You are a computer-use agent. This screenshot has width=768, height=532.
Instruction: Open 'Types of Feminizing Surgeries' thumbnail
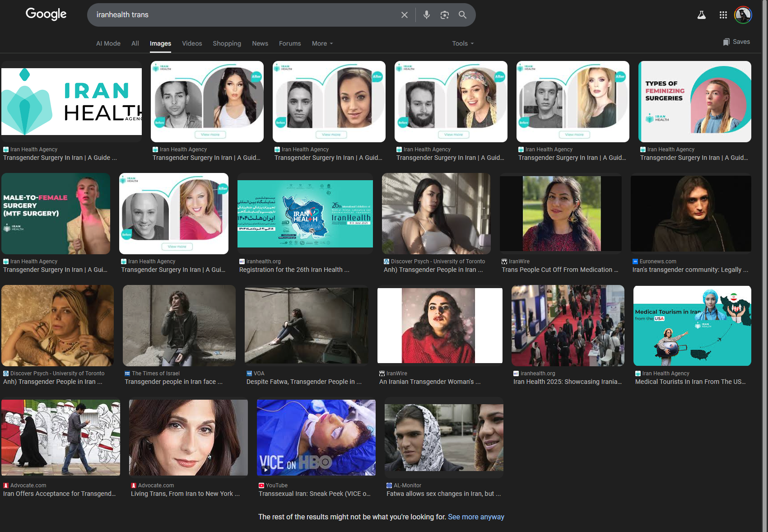click(695, 102)
